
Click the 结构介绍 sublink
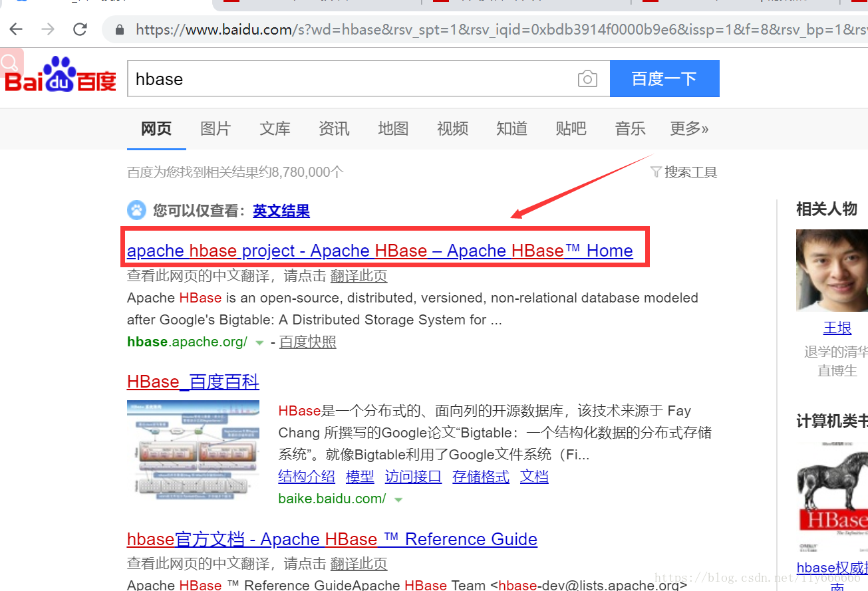[x=307, y=477]
